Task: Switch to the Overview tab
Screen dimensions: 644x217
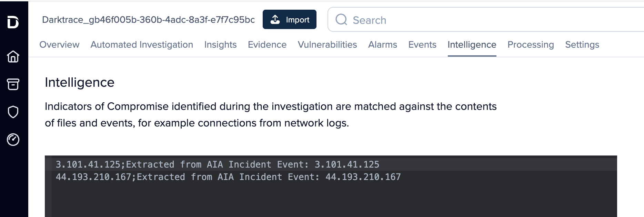Action: point(59,45)
